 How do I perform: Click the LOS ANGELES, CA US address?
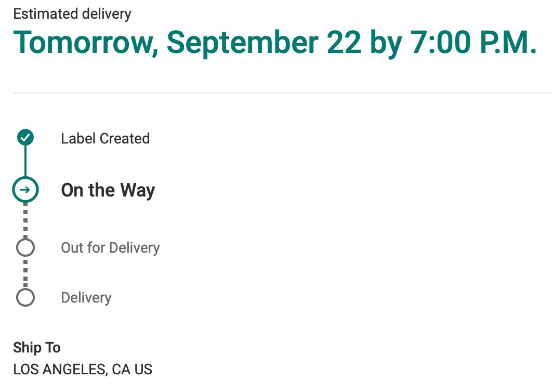click(x=83, y=370)
